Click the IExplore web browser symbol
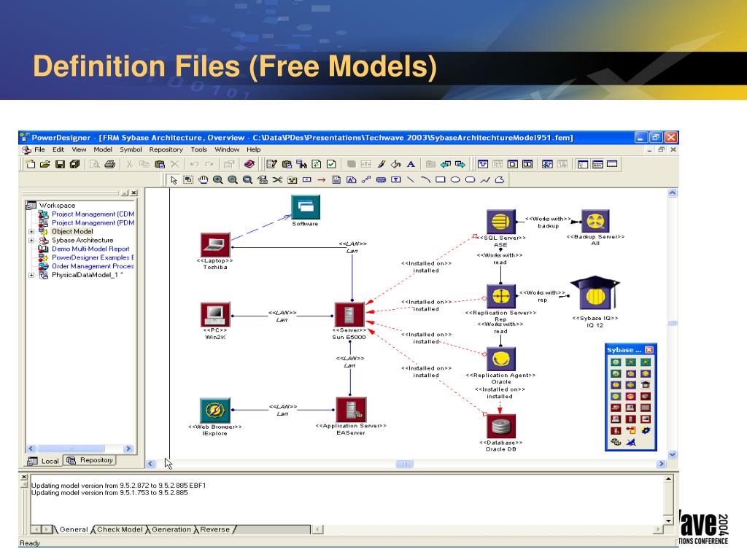747x560 pixels. pyautogui.click(x=215, y=411)
